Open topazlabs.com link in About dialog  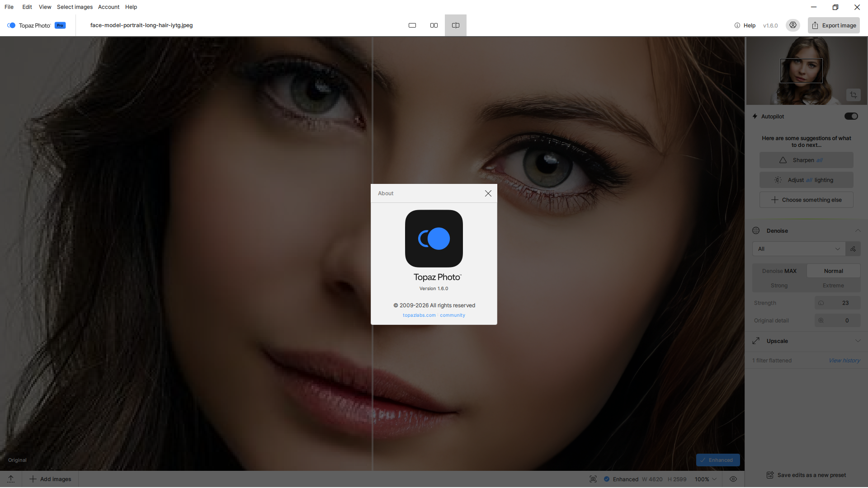(x=419, y=315)
